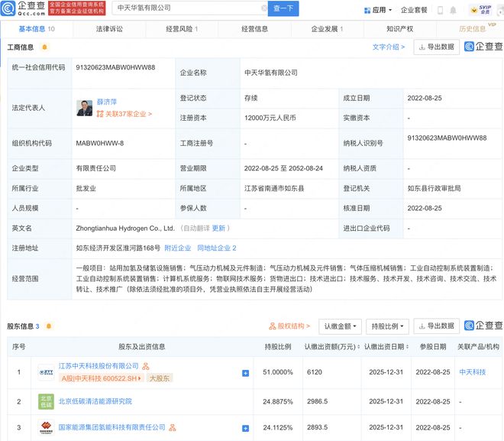Switch to 法律诉讼 tab
The image size is (504, 441).
(x=109, y=29)
